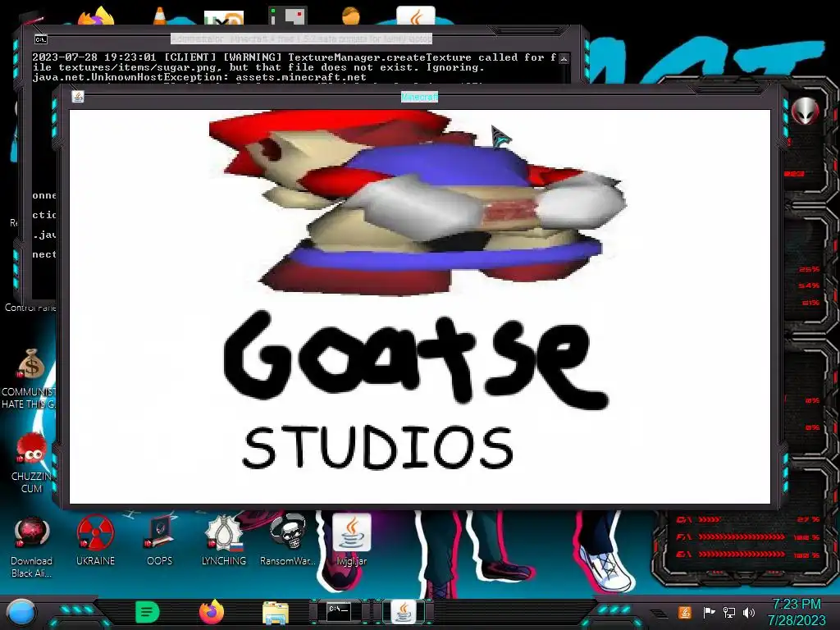Screen dimensions: 840x630
Task: Click the Control Panel desktop label
Action: tap(30, 308)
